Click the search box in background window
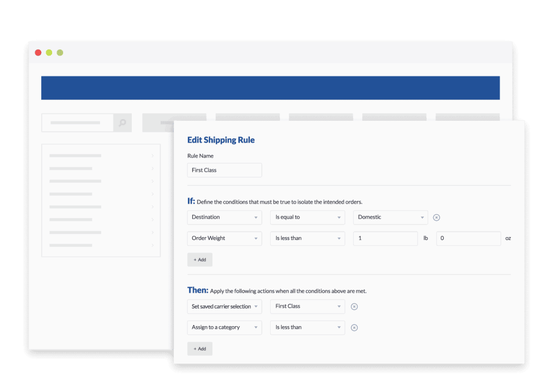The image size is (549, 392). 77,123
